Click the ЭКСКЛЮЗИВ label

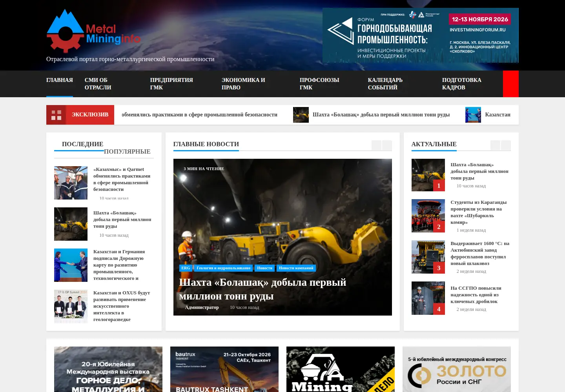90,114
